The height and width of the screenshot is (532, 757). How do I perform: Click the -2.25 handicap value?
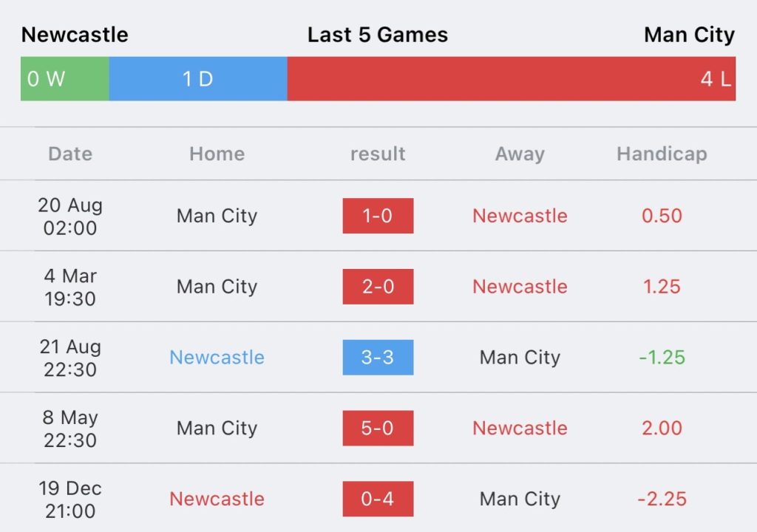(662, 499)
